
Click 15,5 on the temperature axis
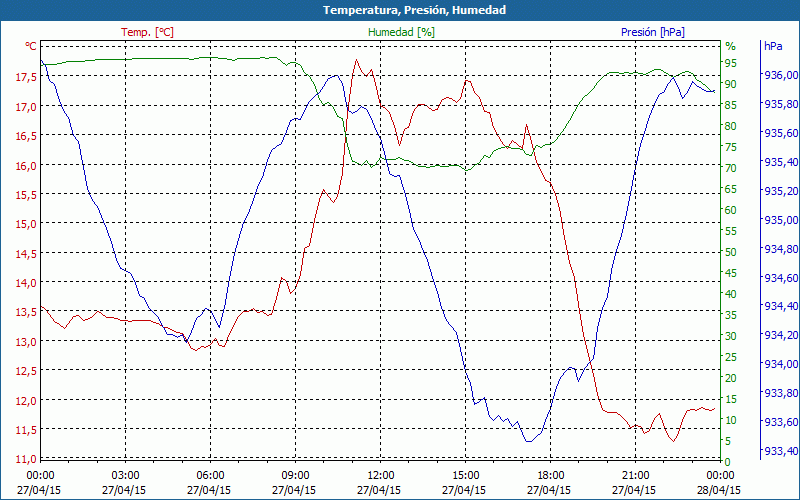coord(27,195)
